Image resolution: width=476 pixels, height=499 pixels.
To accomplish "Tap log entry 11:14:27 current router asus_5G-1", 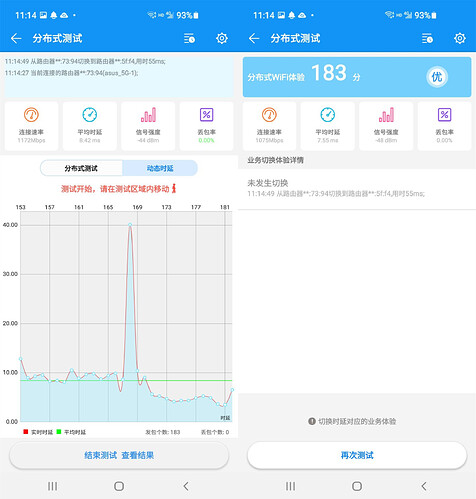I will point(71,73).
